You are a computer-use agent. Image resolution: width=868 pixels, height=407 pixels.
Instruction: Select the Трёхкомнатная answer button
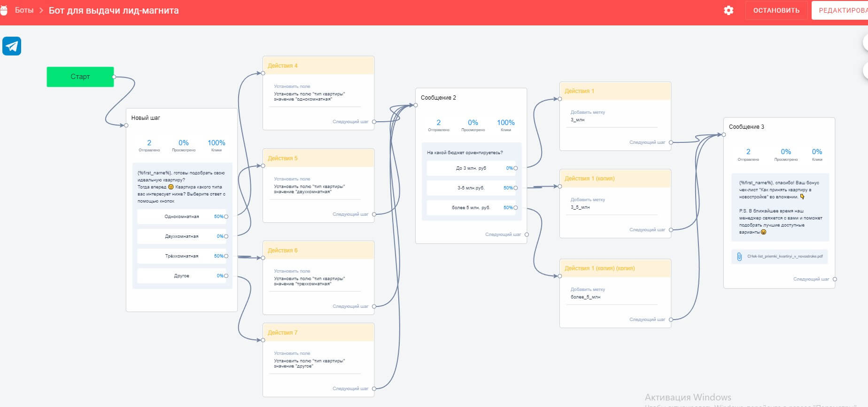[182, 256]
